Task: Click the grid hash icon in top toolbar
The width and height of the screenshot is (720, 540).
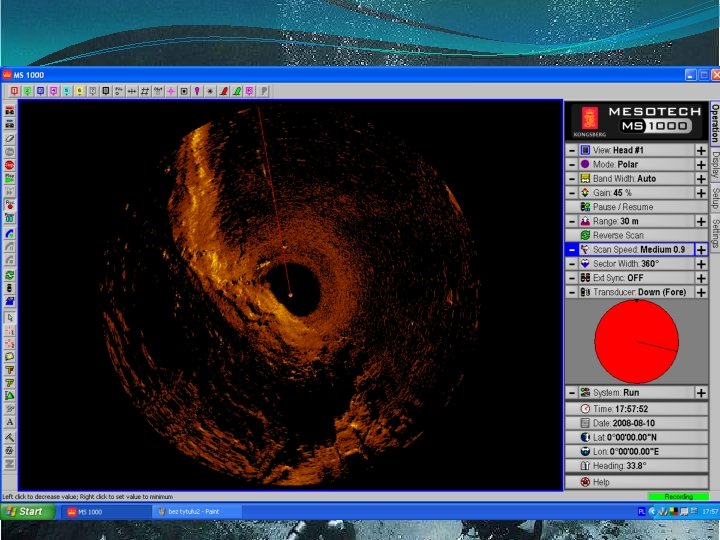Action: pyautogui.click(x=145, y=91)
